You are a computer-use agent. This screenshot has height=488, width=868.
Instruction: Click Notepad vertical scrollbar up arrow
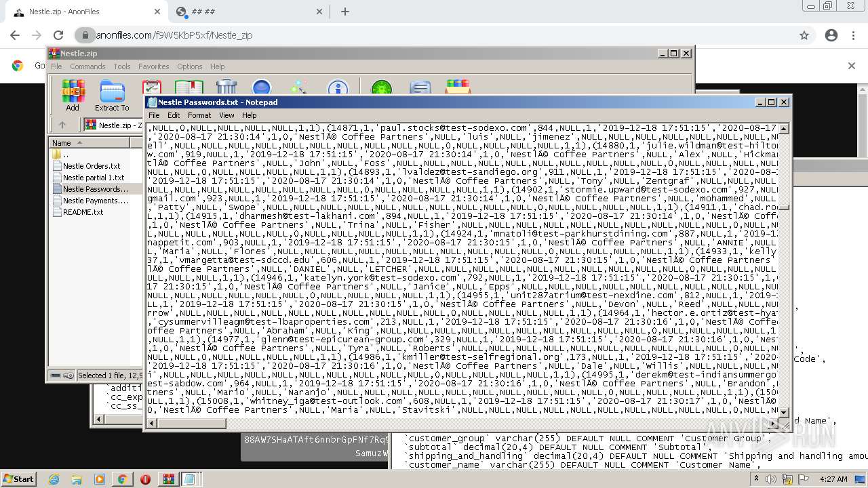784,128
